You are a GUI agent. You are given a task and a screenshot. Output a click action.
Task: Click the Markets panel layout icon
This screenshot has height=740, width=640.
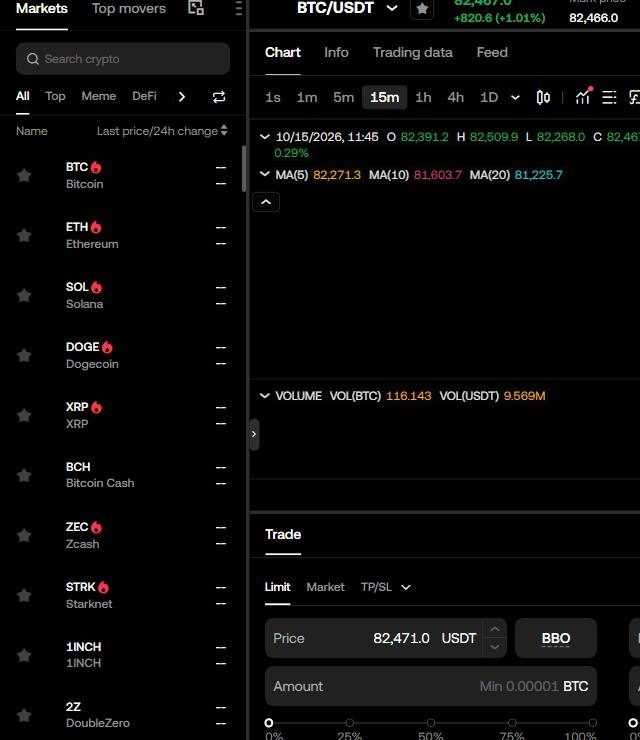(196, 8)
